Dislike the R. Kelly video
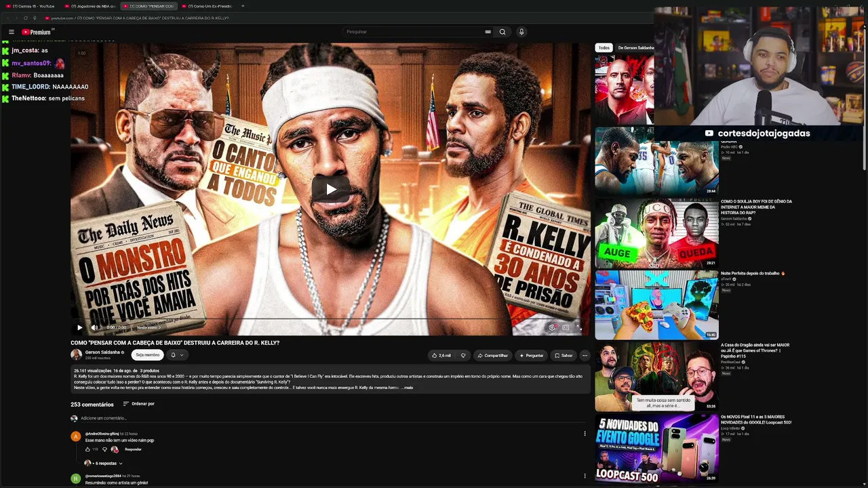Screen dimensions: 868x488 coord(463,355)
